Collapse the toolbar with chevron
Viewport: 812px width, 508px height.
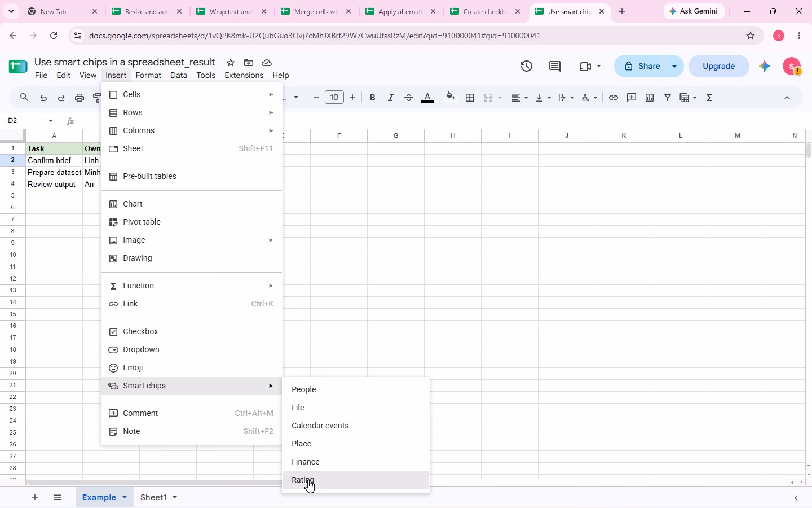(x=787, y=98)
